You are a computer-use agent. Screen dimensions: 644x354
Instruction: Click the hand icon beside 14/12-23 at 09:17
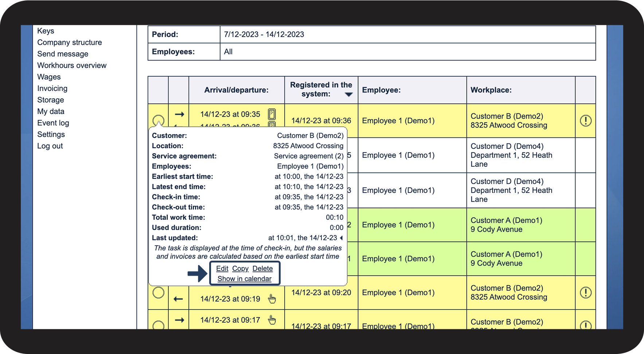pos(272,320)
